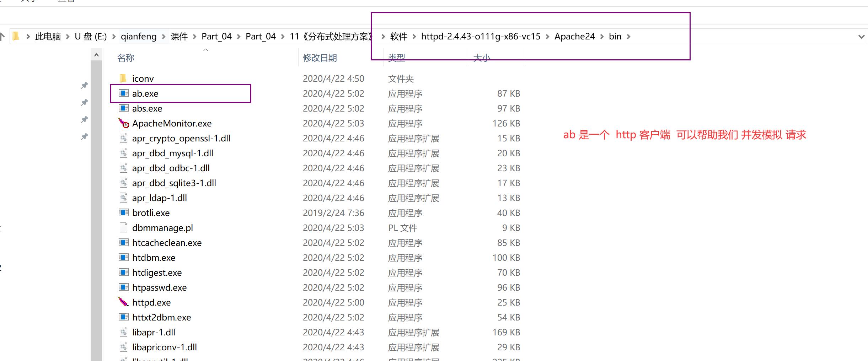The height and width of the screenshot is (361, 868).
Task: Sort by 类型 column header
Action: tap(397, 58)
